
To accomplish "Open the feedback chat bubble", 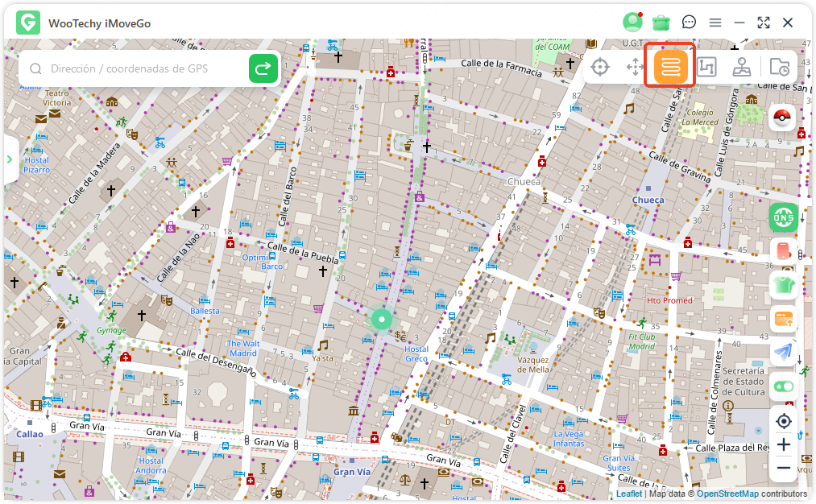I will [x=689, y=23].
